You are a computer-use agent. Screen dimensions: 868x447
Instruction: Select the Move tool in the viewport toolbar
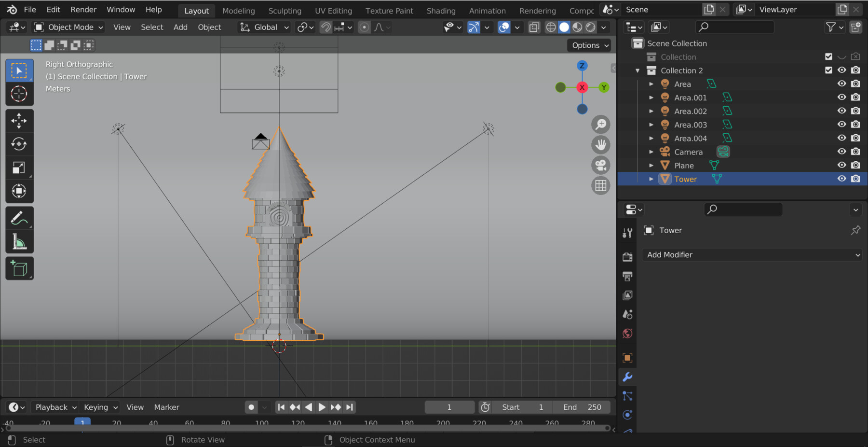point(19,121)
